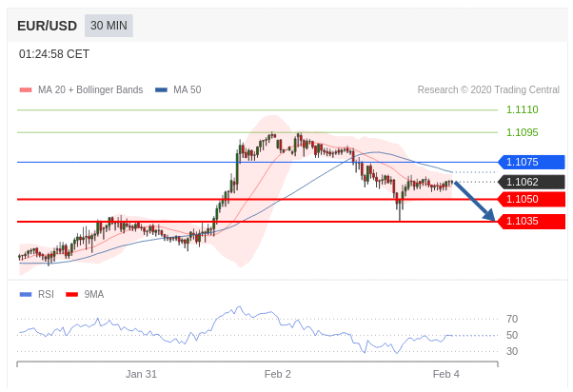This screenshot has height=392, width=573.
Task: Click the Jan 31 date axis label
Action: click(x=141, y=374)
